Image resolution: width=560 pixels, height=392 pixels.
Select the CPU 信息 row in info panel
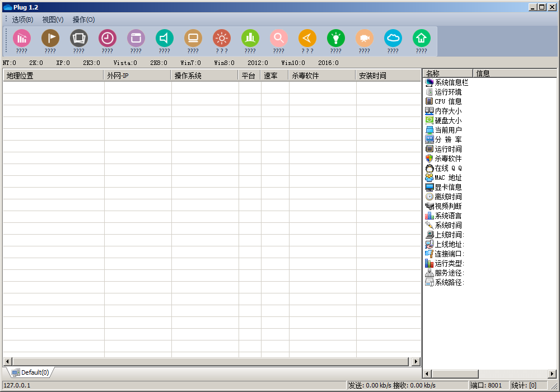pos(448,101)
